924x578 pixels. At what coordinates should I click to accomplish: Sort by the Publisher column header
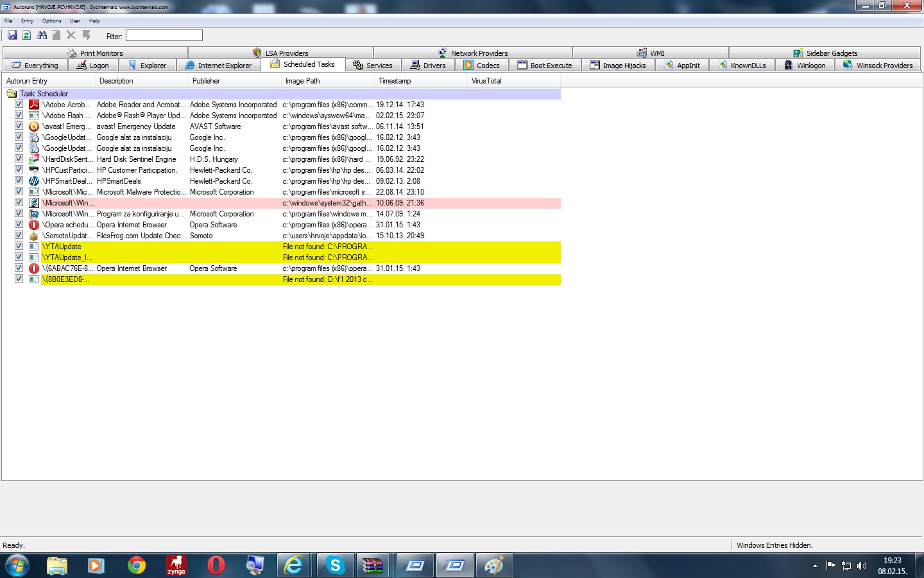(x=235, y=81)
